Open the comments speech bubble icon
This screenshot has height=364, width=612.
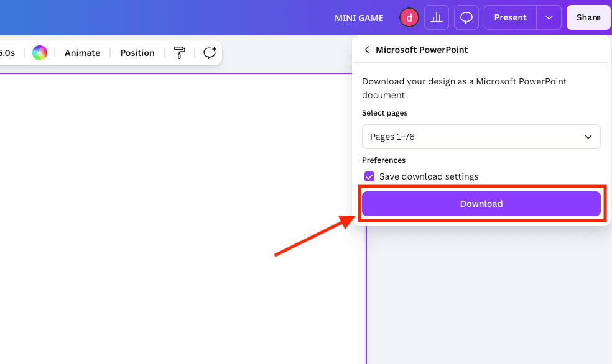point(466,17)
